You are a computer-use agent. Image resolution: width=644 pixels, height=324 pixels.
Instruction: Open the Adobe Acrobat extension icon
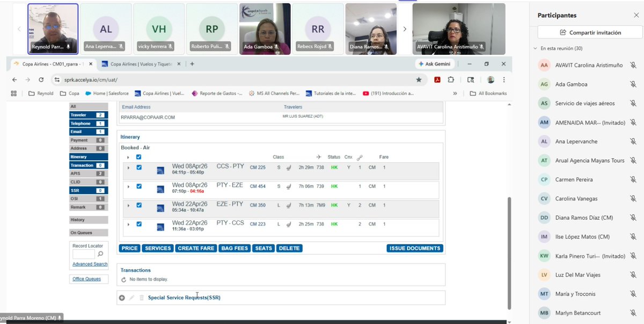click(437, 80)
